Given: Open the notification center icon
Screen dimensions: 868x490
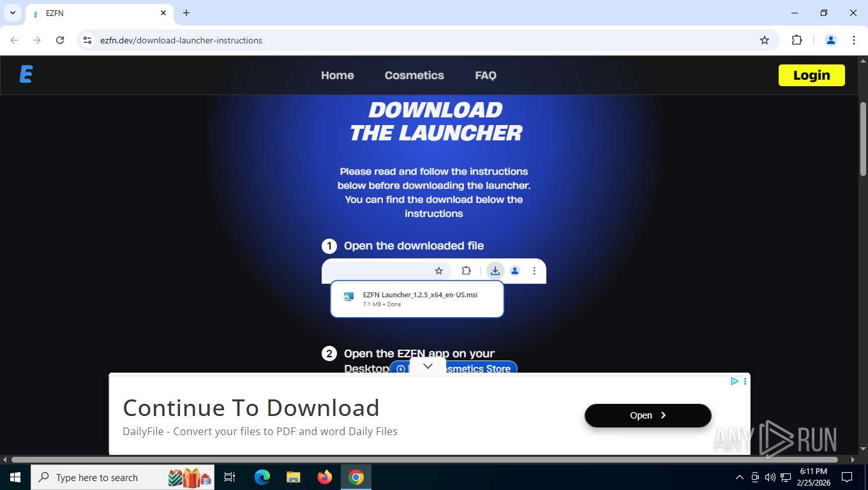Looking at the screenshot, I should 847,477.
